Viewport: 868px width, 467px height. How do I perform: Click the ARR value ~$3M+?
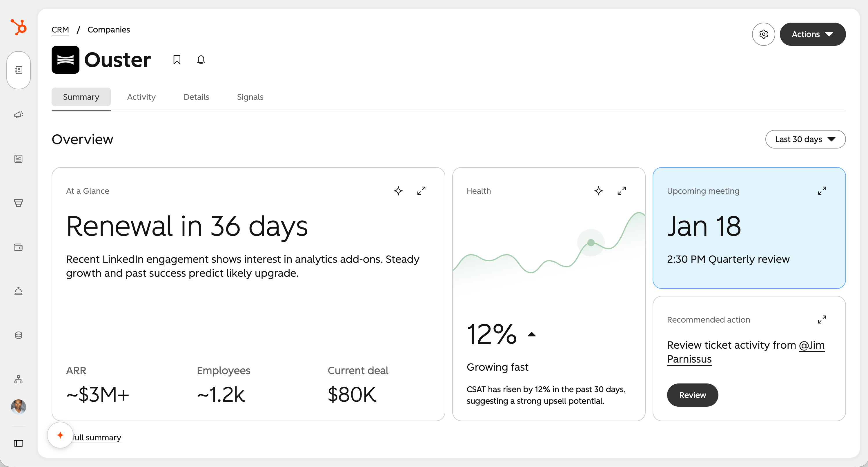(x=98, y=394)
